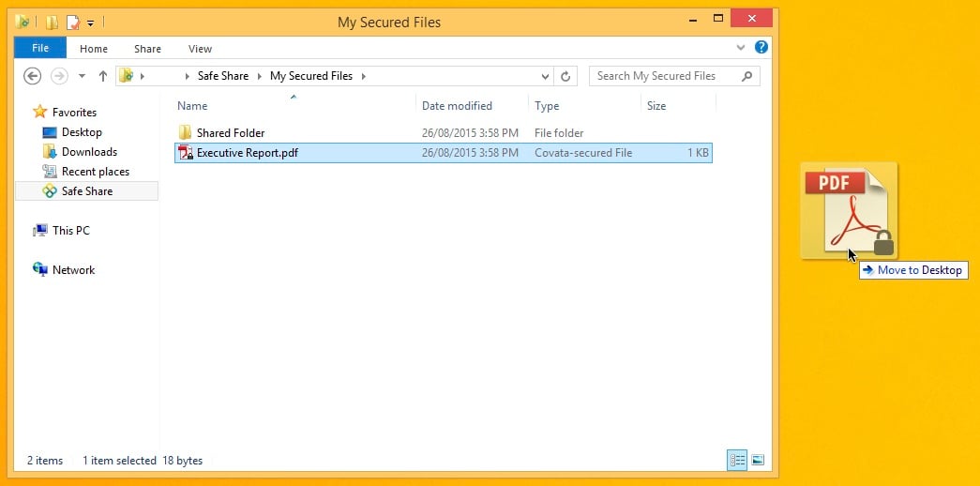Screen dimensions: 980x486
Task: Open Customize Quick Access Toolbar dropdown
Action: pyautogui.click(x=91, y=23)
